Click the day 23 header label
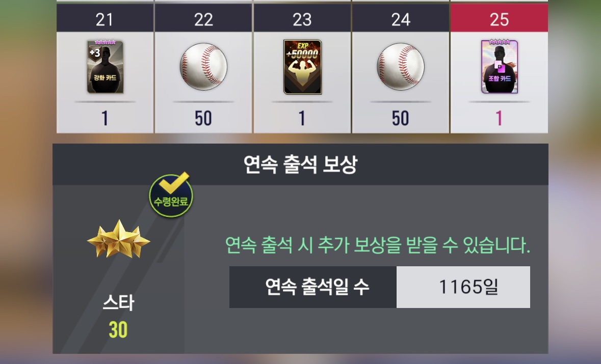 (302, 19)
